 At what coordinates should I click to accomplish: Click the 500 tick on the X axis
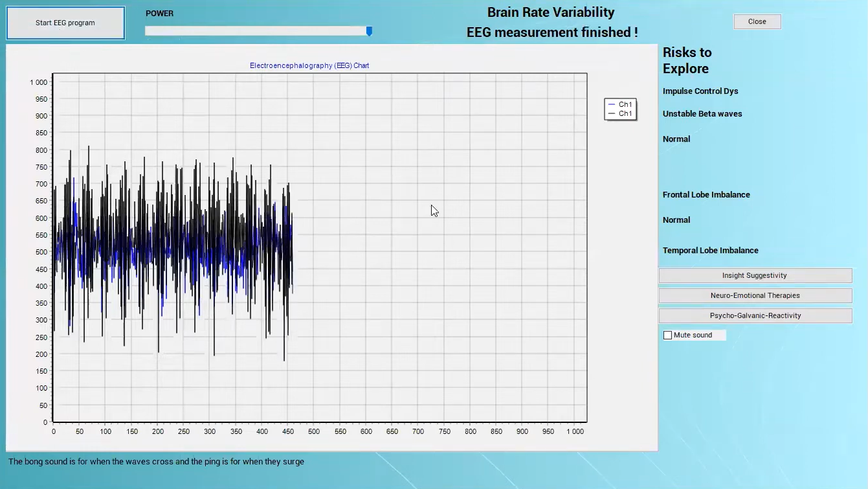click(x=314, y=431)
